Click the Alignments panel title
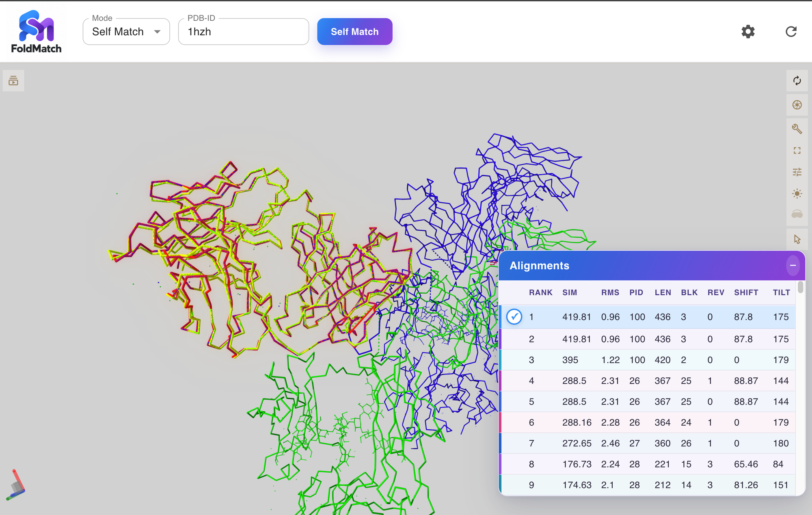The width and height of the screenshot is (812, 515). tap(539, 266)
